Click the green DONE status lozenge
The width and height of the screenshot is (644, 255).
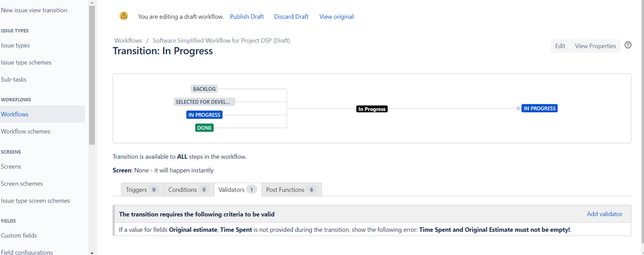[x=204, y=128]
